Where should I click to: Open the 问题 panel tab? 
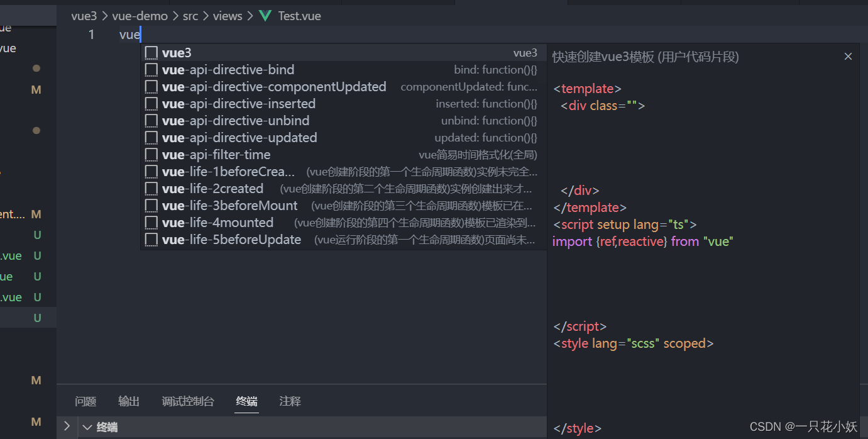[x=85, y=401]
